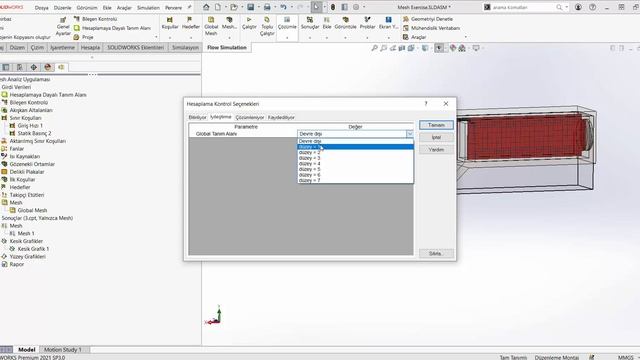Switch to the Bitiriyor tab
The image size is (640, 360).
click(x=198, y=117)
